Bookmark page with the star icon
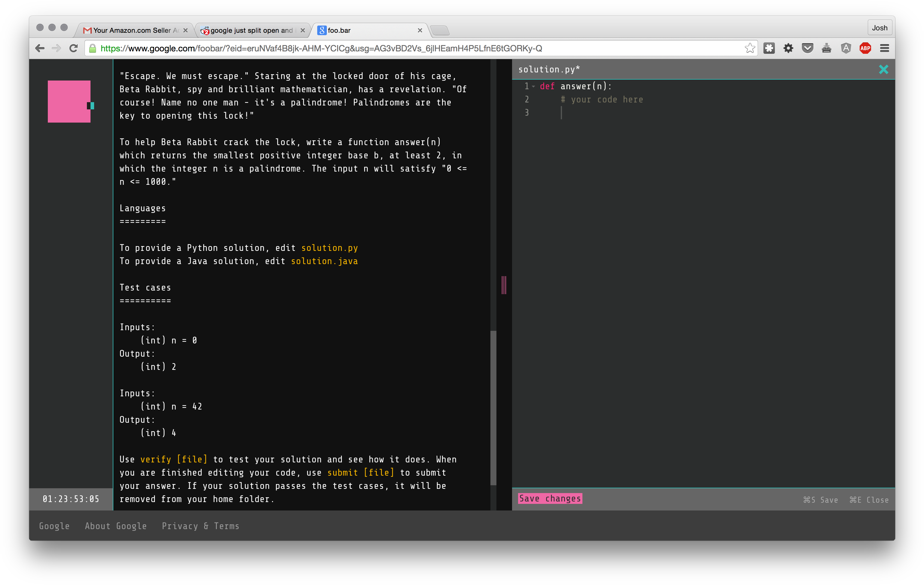The image size is (924, 585). coord(749,48)
